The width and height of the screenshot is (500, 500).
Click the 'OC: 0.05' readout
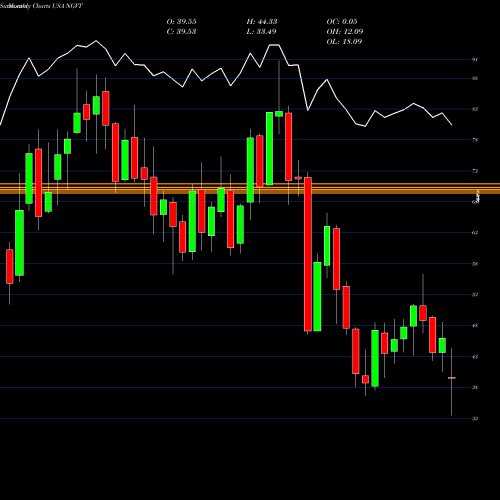[x=342, y=22]
